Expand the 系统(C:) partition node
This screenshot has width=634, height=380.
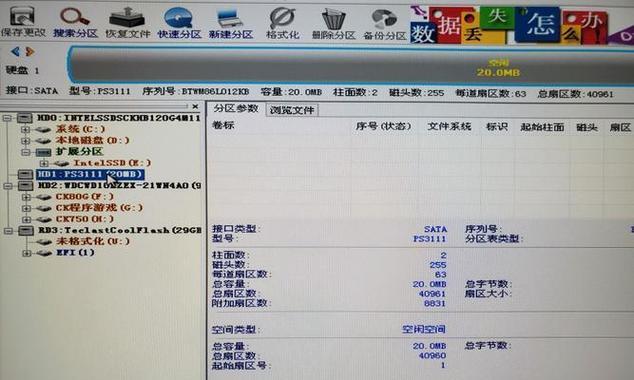coord(25,130)
